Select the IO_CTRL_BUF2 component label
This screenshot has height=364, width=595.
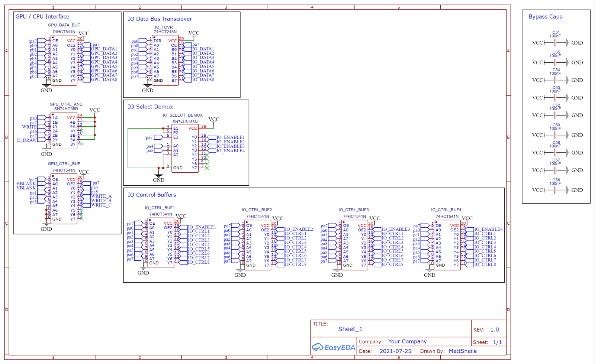[x=257, y=210]
